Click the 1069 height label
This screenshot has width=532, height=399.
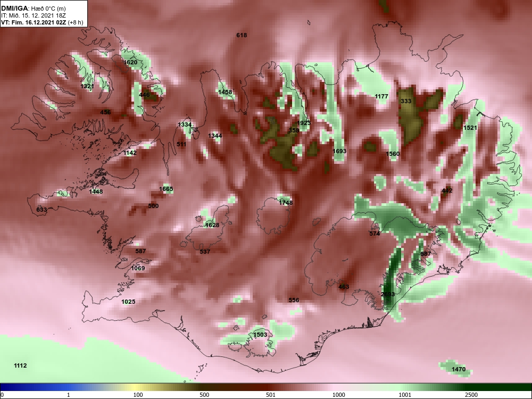(x=138, y=268)
